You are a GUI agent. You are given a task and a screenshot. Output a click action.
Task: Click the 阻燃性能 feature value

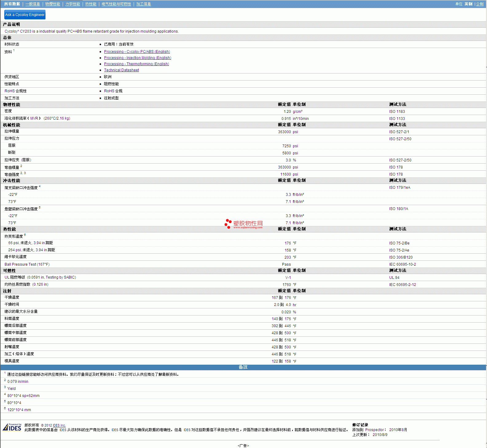click(111, 84)
